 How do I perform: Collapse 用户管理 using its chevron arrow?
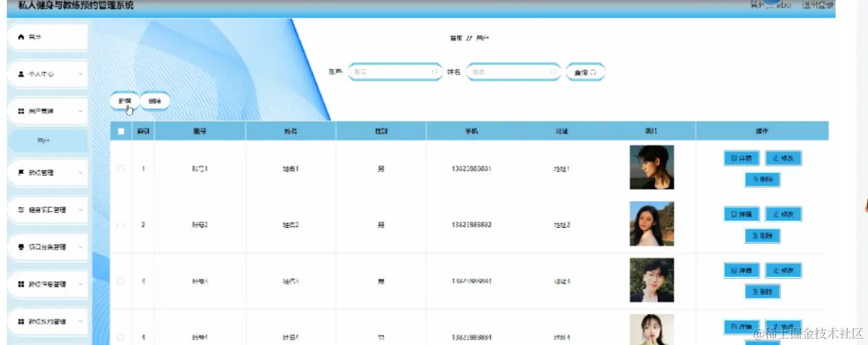click(x=81, y=111)
